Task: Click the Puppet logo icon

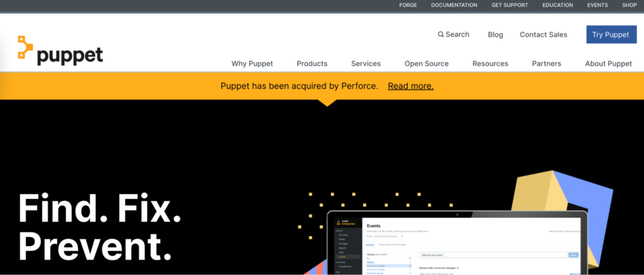Action: click(x=25, y=47)
